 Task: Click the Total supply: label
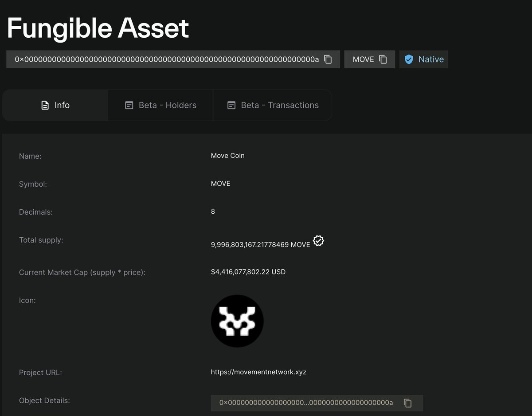click(41, 240)
